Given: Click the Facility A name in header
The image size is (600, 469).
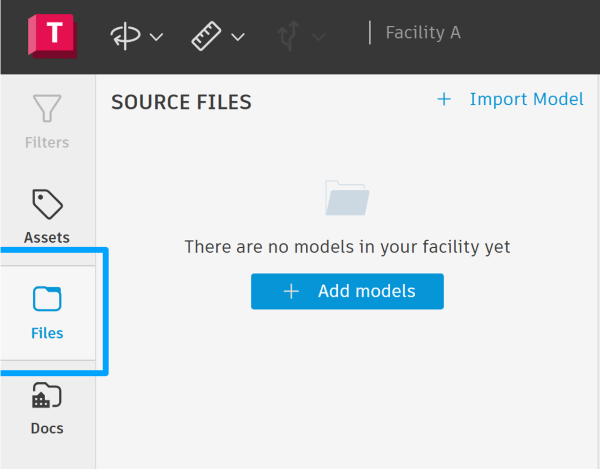Looking at the screenshot, I should (x=423, y=33).
